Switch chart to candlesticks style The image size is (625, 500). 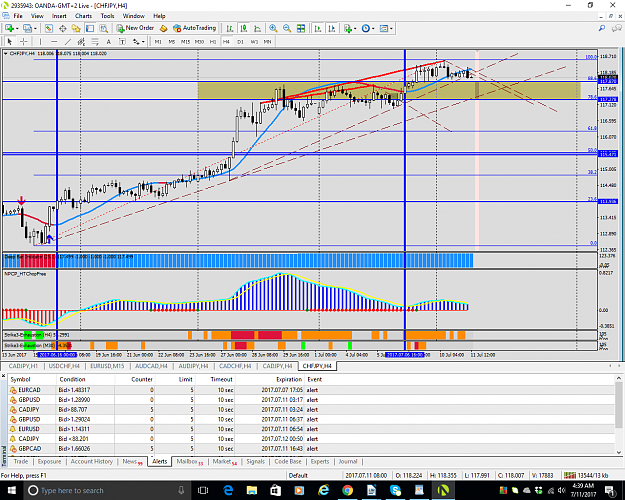pyautogui.click(x=244, y=28)
